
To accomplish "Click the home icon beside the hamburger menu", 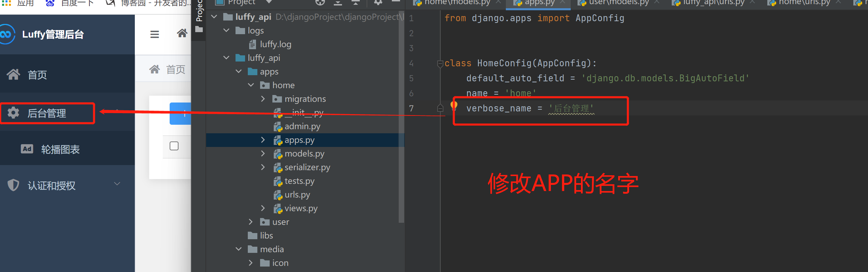I will click(x=182, y=33).
